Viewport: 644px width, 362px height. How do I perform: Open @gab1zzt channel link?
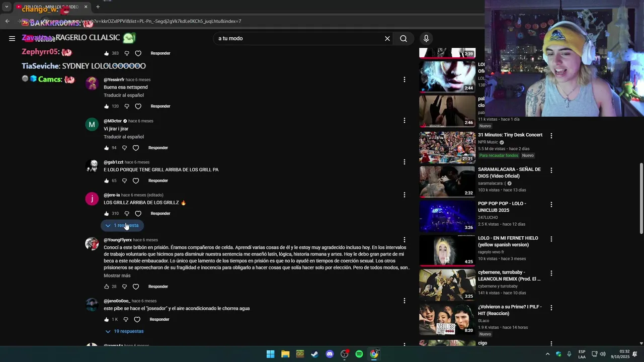(x=113, y=162)
